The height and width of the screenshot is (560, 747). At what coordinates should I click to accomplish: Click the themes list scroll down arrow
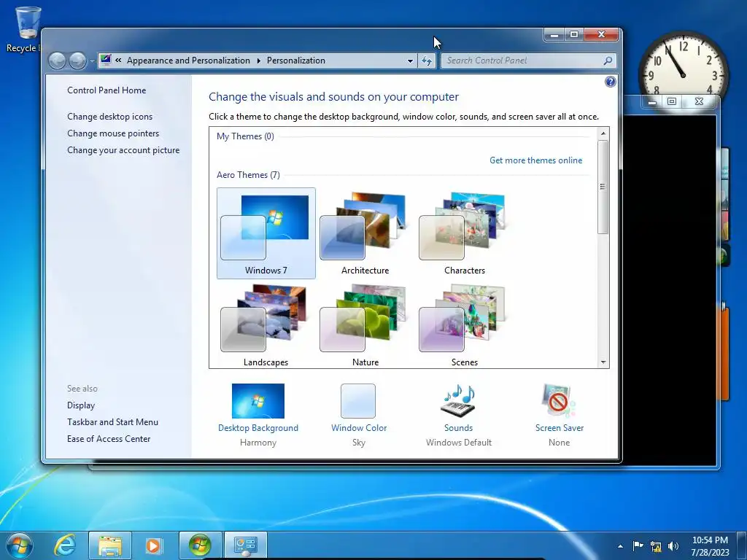point(603,362)
